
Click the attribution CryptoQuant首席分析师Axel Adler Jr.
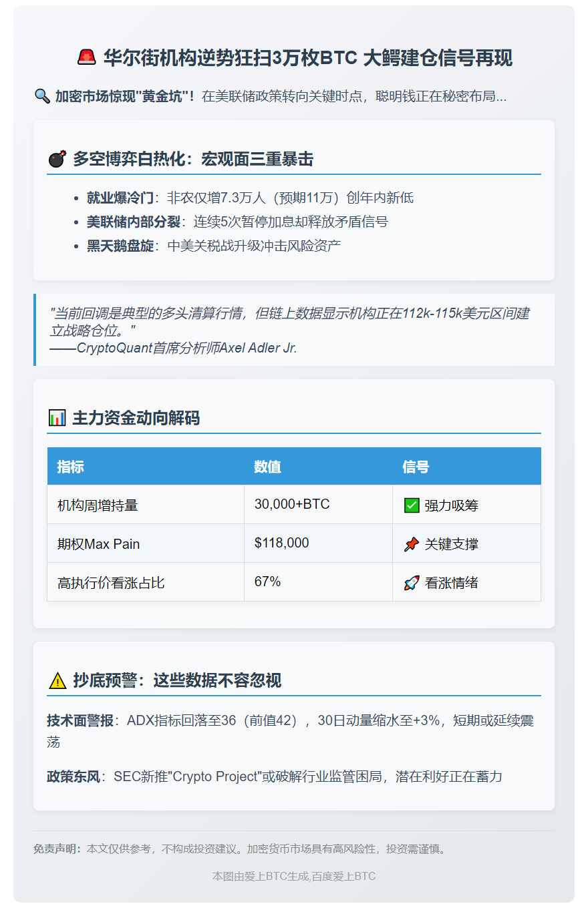click(187, 348)
